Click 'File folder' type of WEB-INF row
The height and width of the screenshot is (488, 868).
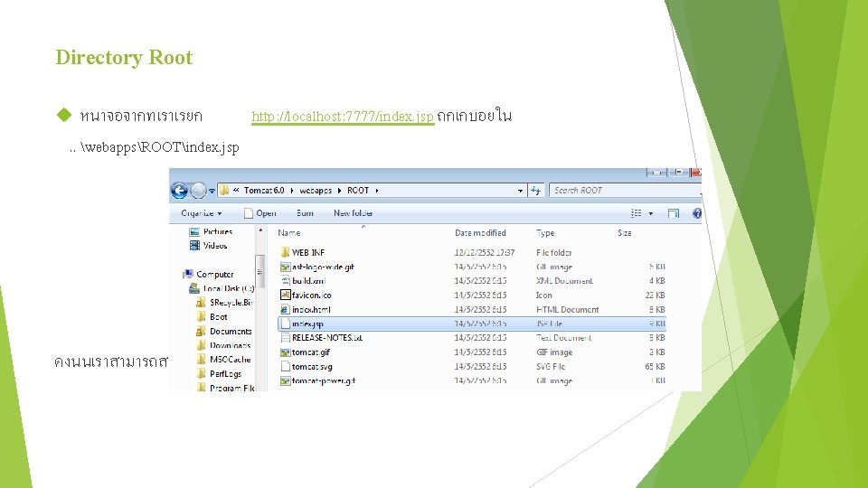point(553,252)
